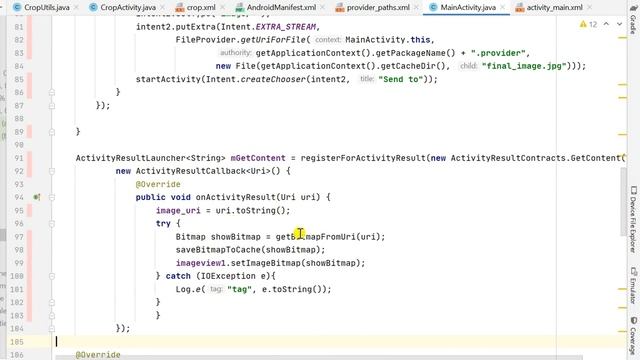The width and height of the screenshot is (640, 360).
Task: Collapse the try block at line 96
Action: (x=52, y=224)
